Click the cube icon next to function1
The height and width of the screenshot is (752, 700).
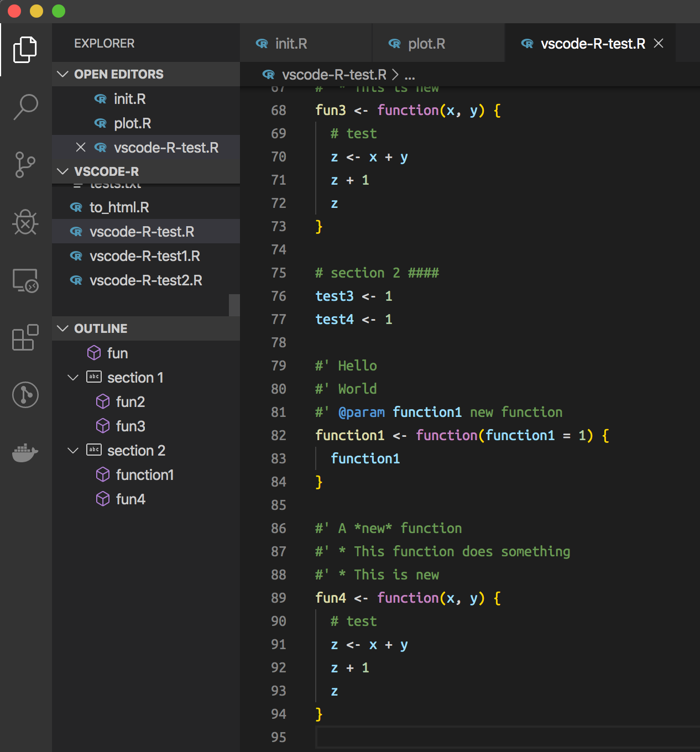[103, 474]
